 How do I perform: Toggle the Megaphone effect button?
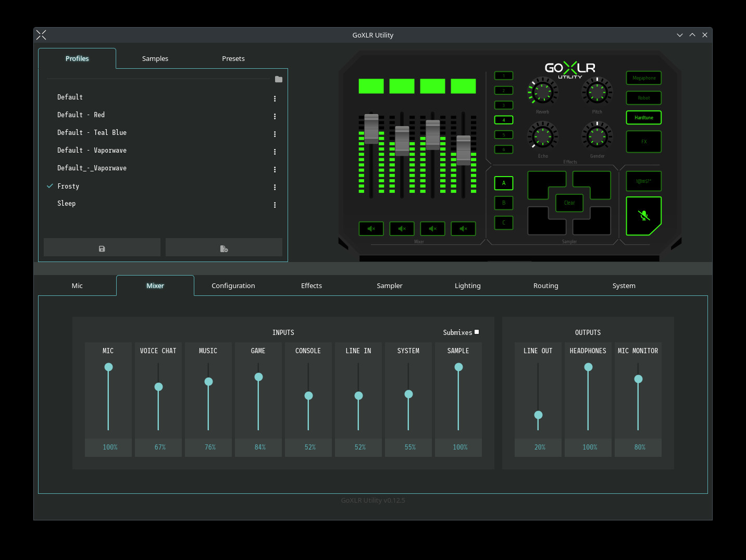point(644,78)
